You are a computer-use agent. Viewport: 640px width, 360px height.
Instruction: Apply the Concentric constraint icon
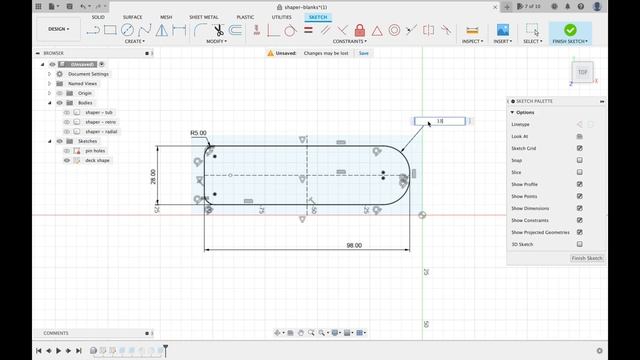coord(394,30)
